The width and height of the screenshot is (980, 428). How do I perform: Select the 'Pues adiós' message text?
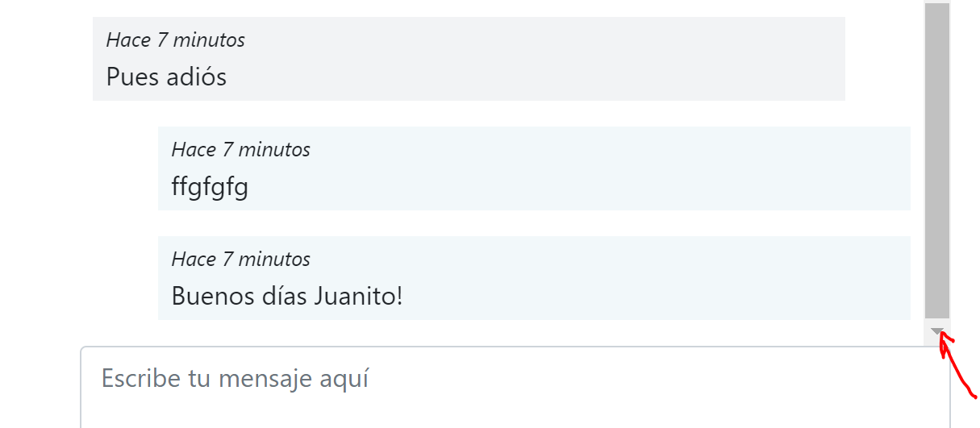[x=166, y=77]
